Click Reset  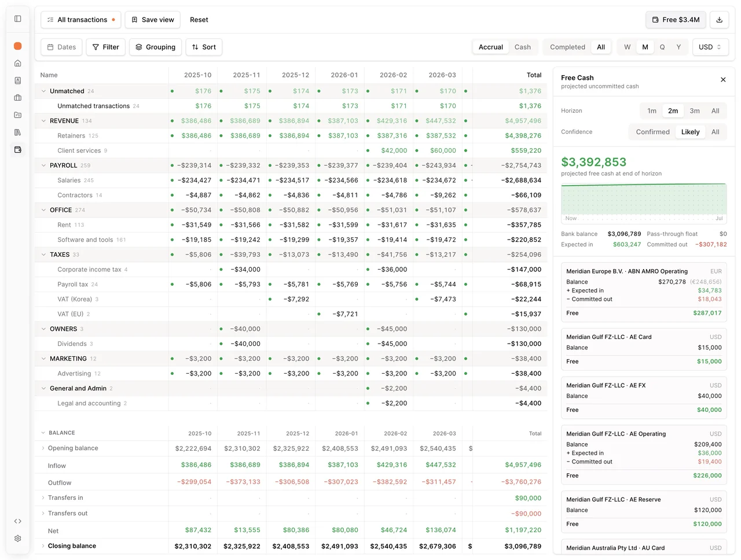coord(199,20)
